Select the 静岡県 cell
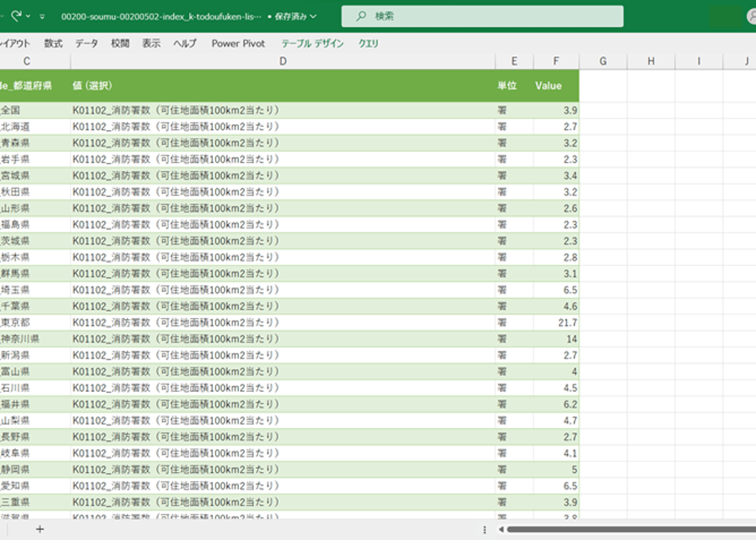 (x=35, y=470)
